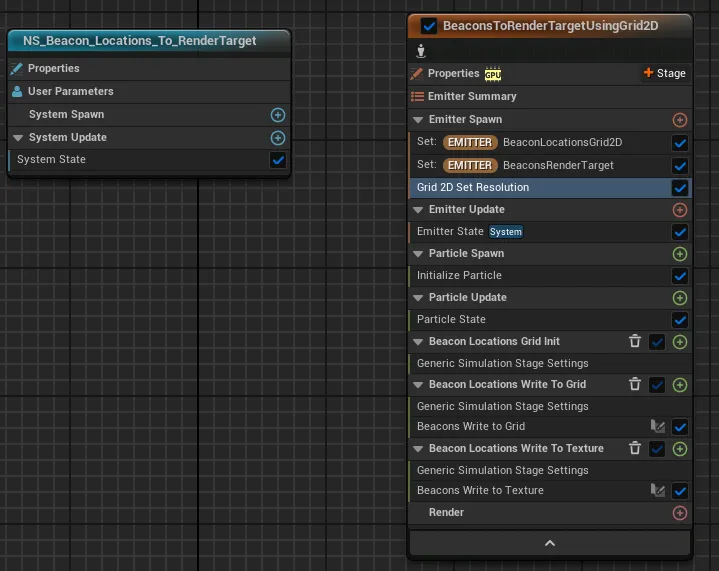Open system Properties row
The image size is (719, 571).
click(x=149, y=68)
